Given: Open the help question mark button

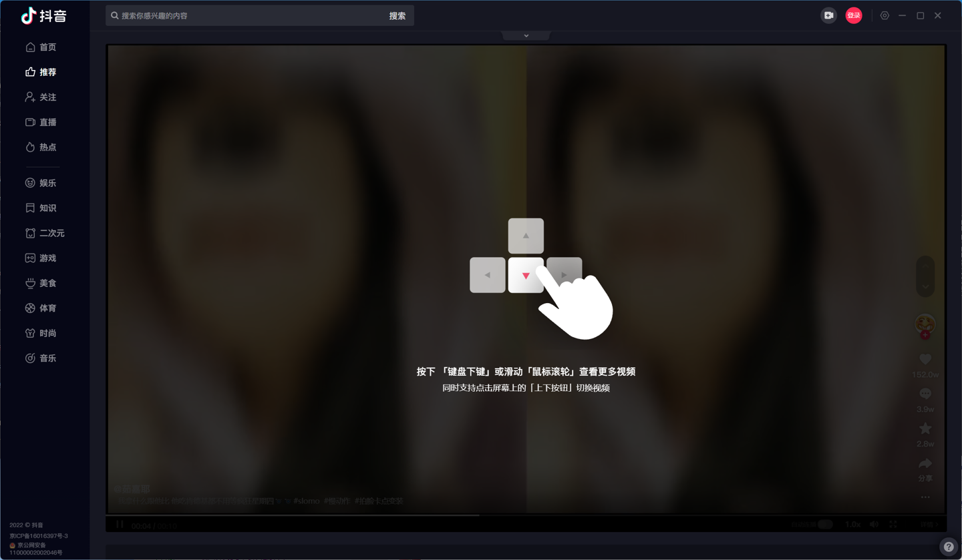Looking at the screenshot, I should [x=949, y=547].
